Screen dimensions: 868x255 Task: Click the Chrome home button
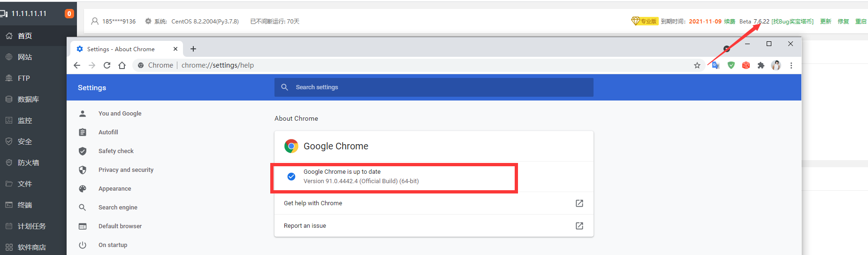tap(122, 65)
